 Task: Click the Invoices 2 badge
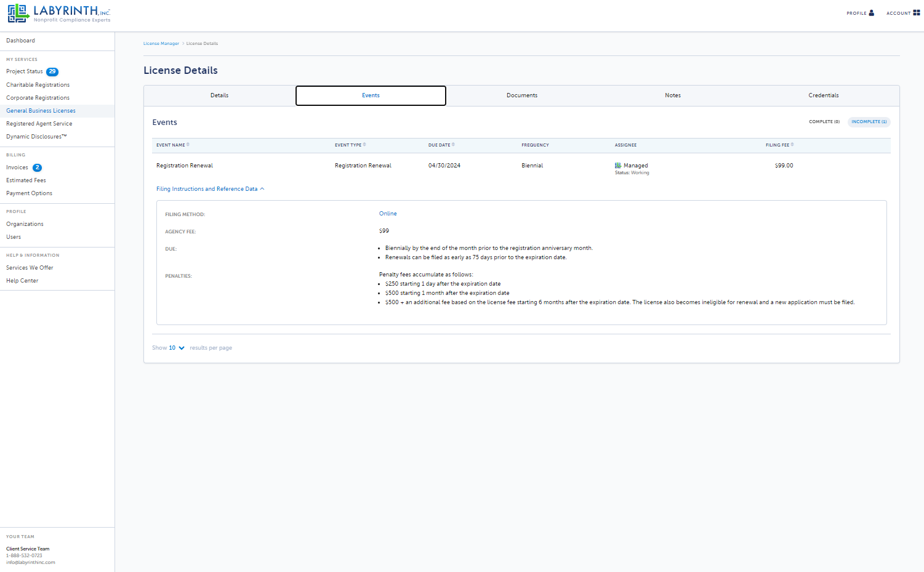point(37,167)
